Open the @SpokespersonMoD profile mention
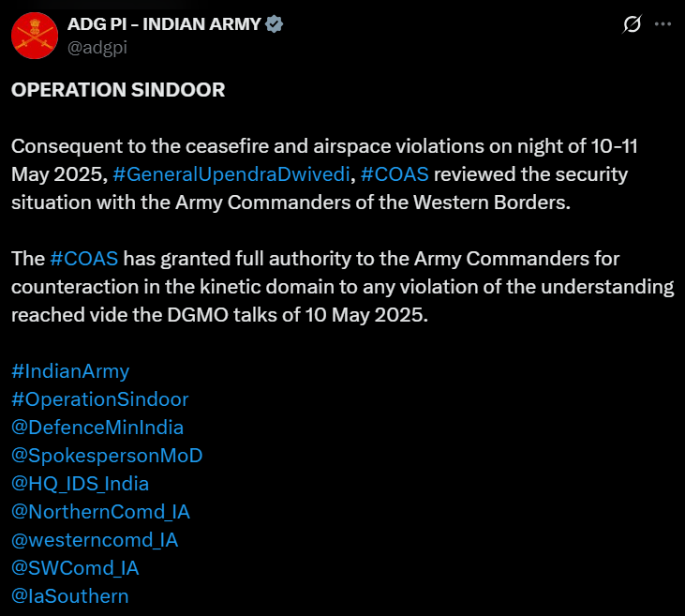This screenshot has width=685, height=616. 107,456
